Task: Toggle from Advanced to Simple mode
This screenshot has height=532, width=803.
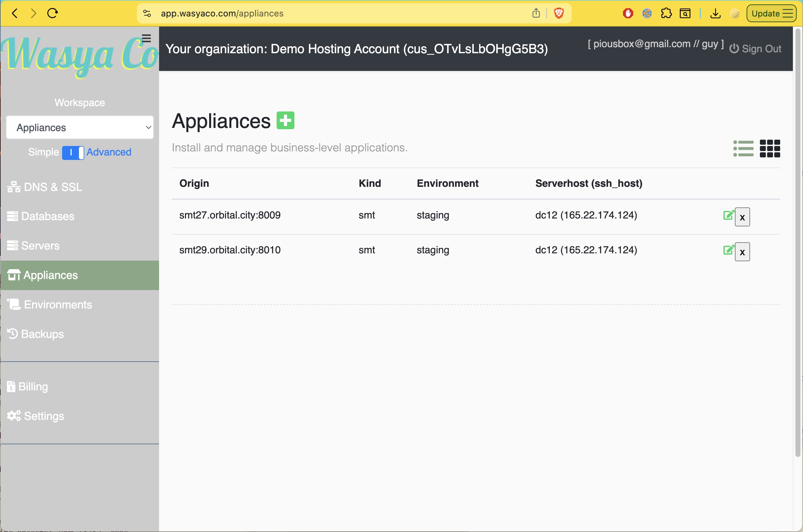Action: point(73,153)
